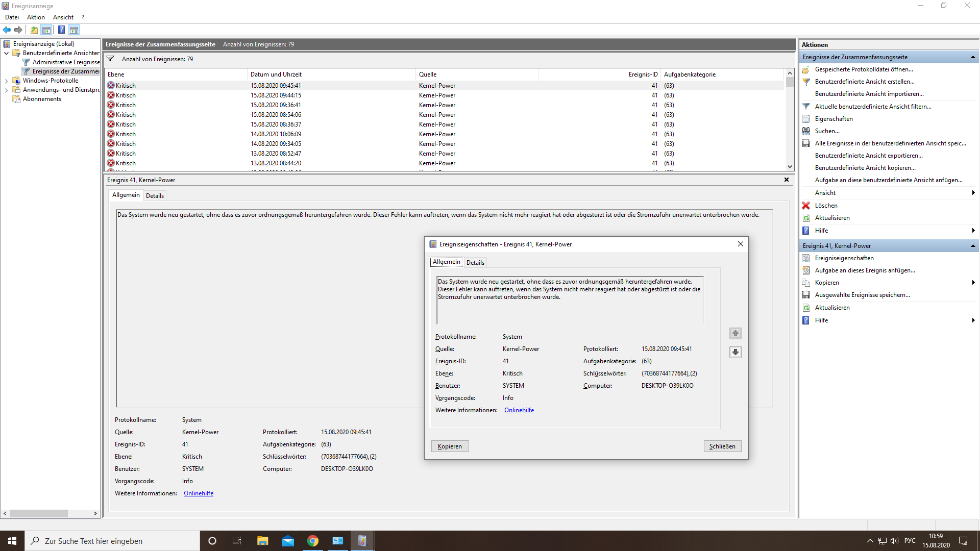Open saved log file icon in Aktionen

pyautogui.click(x=806, y=69)
